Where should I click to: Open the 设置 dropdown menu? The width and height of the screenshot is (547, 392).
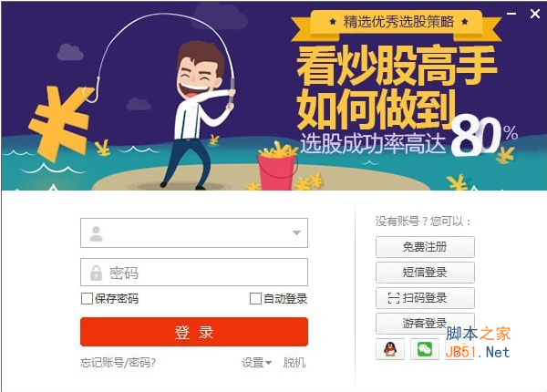click(256, 363)
